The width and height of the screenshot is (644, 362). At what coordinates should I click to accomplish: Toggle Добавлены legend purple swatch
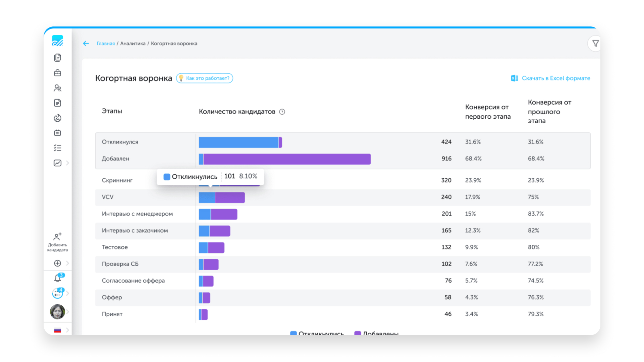coord(358,333)
